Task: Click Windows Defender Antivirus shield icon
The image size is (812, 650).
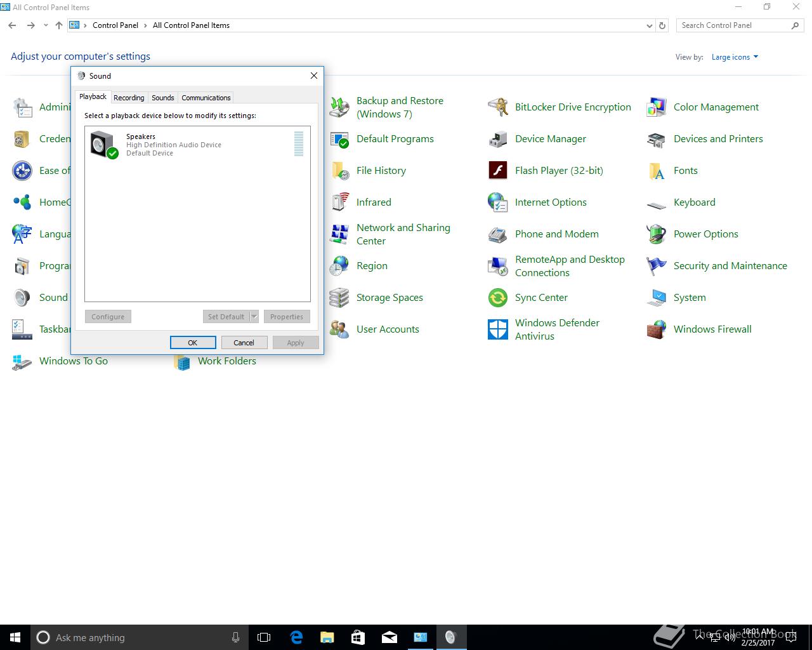Action: 498,329
